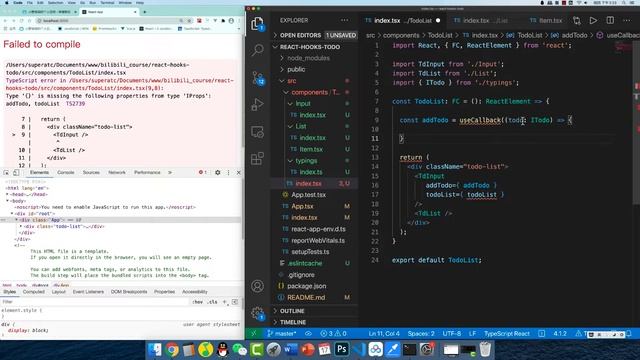
Task: Open README.md in the Explorer tree
Action: pyautogui.click(x=315, y=298)
